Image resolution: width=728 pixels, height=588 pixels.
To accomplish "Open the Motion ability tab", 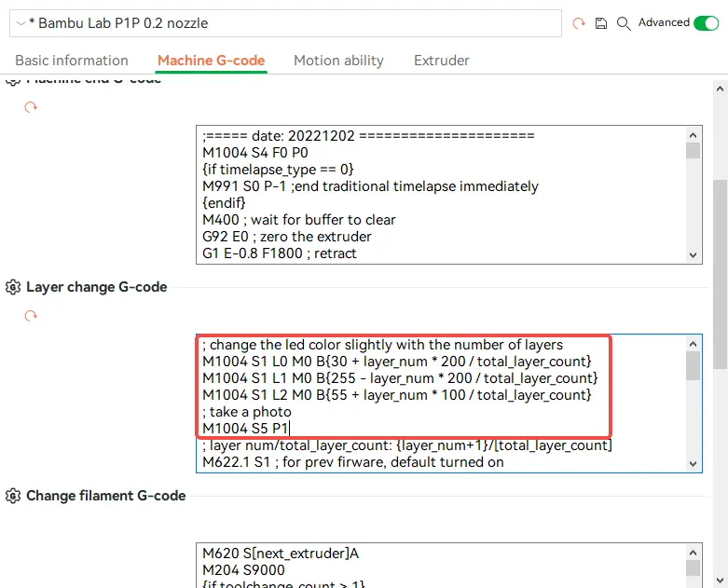I will [x=338, y=61].
